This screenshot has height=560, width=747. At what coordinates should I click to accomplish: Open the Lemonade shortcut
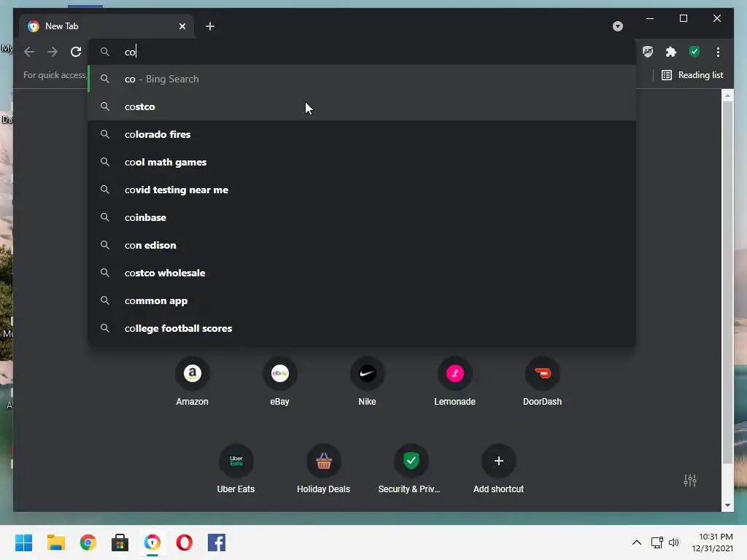click(455, 381)
